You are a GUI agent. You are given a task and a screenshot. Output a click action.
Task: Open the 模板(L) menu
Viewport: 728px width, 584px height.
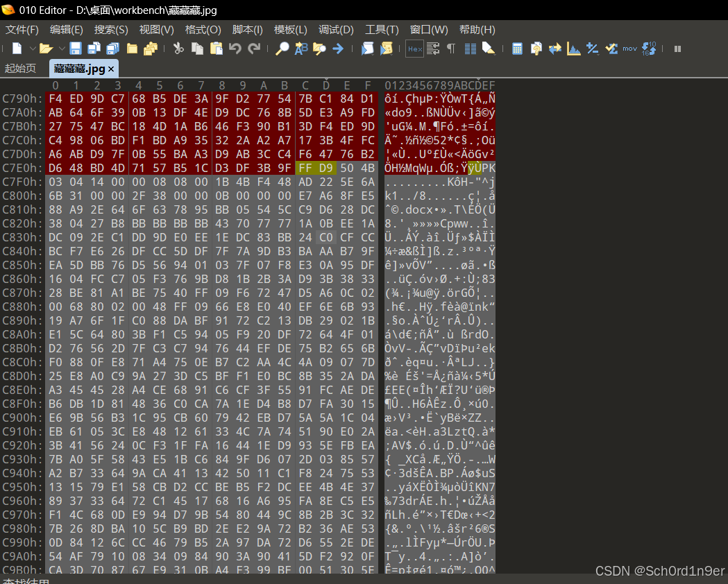point(291,30)
